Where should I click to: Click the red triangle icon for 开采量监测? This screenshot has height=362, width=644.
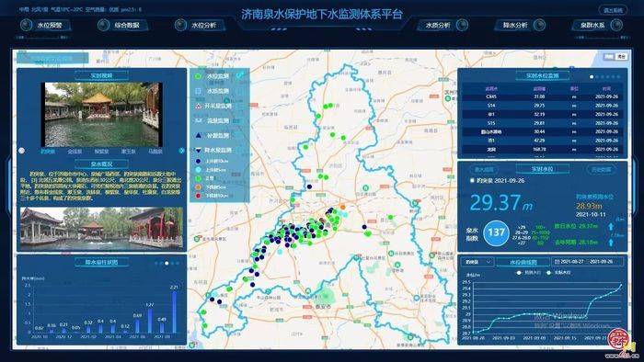tap(199, 106)
